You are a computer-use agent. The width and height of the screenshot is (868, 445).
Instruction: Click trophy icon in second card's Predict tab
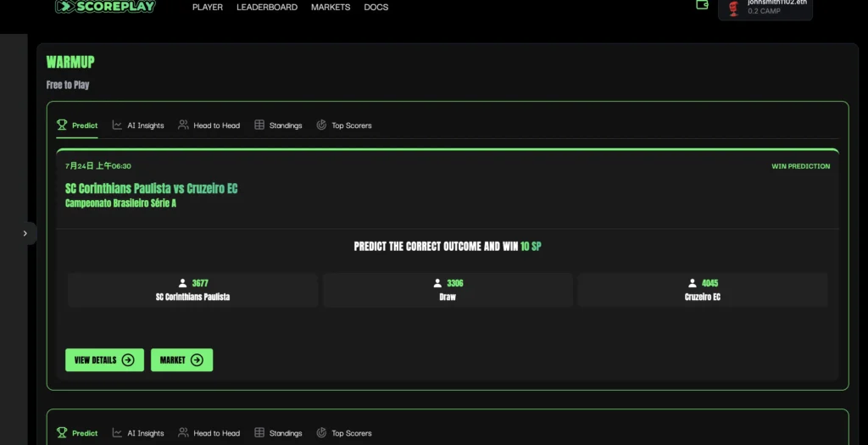click(62, 432)
